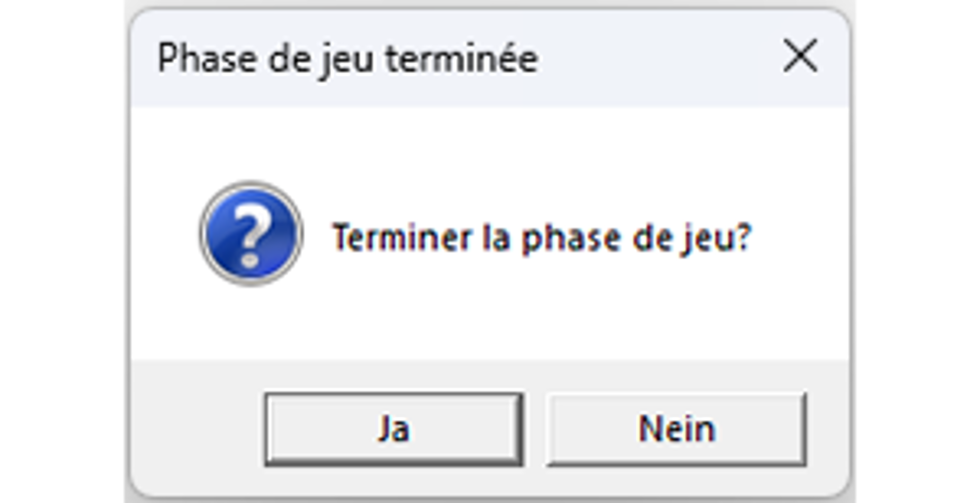The height and width of the screenshot is (503, 980).
Task: Click the blue question mark icon
Action: 251,233
